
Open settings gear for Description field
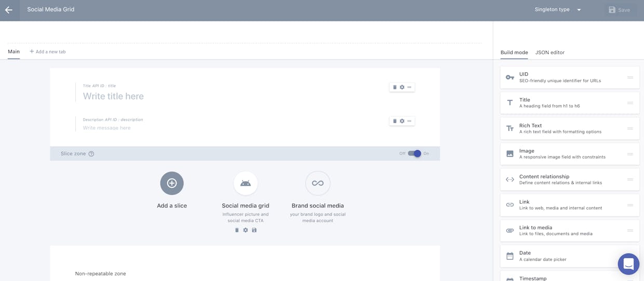click(x=402, y=121)
